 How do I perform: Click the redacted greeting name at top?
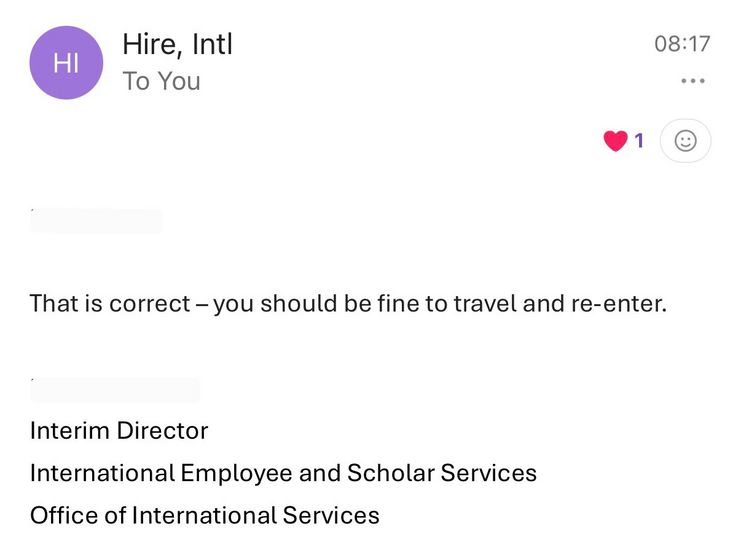96,221
